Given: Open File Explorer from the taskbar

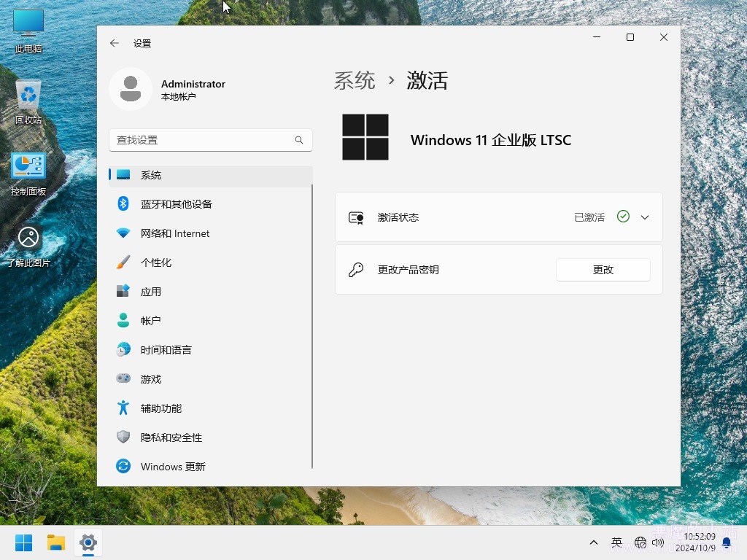Looking at the screenshot, I should (55, 542).
